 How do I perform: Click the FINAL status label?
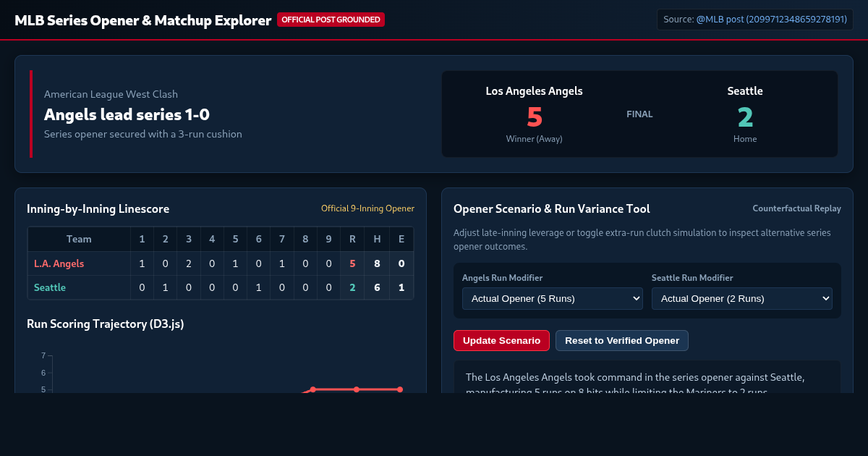tap(639, 114)
